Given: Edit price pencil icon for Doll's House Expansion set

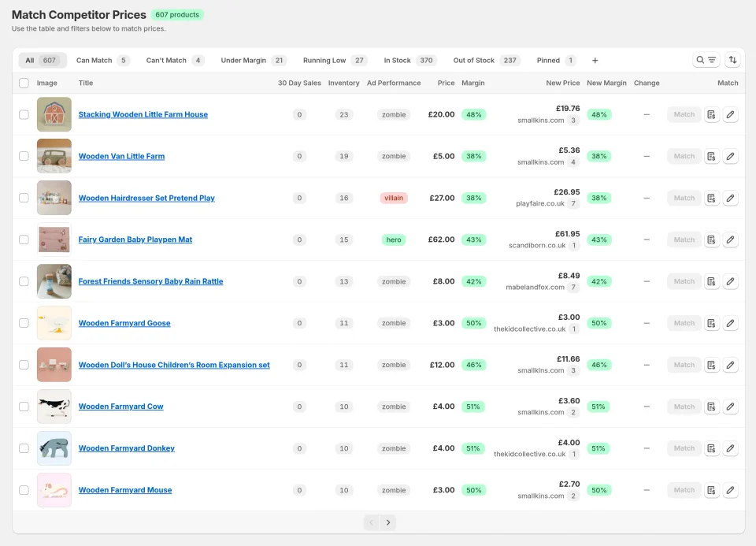Looking at the screenshot, I should tap(731, 365).
